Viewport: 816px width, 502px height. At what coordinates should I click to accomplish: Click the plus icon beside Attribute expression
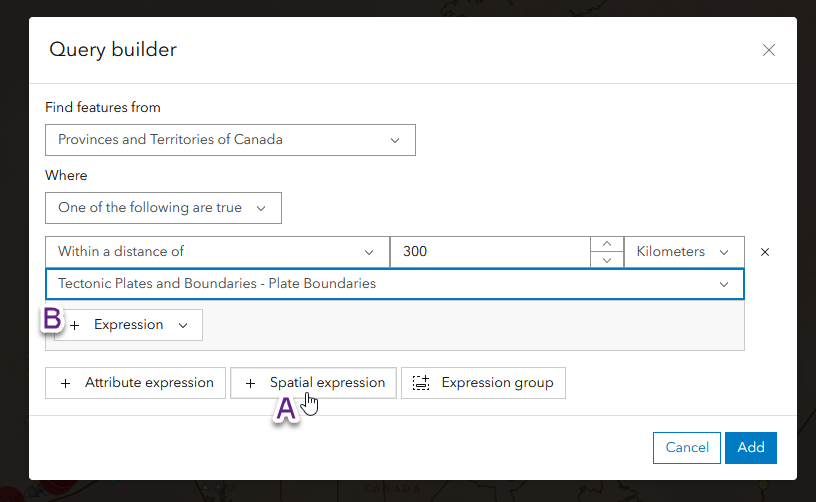click(66, 383)
